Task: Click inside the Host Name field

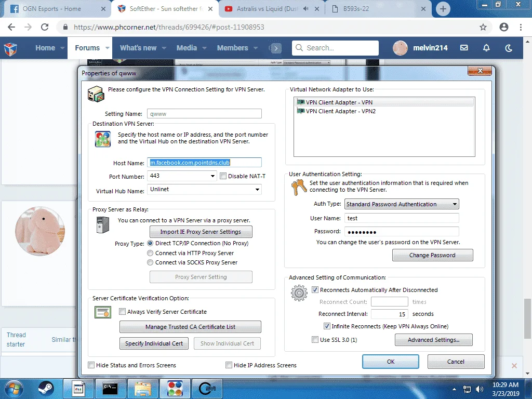Action: pos(204,163)
